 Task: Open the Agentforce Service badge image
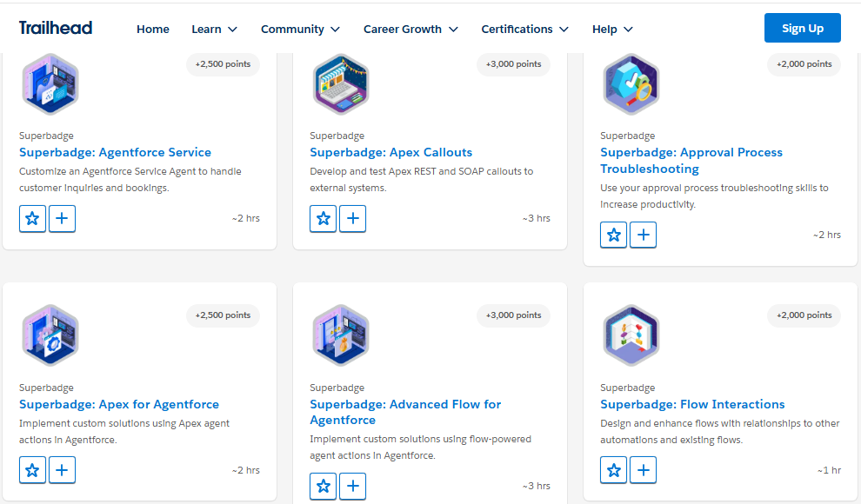tap(50, 84)
